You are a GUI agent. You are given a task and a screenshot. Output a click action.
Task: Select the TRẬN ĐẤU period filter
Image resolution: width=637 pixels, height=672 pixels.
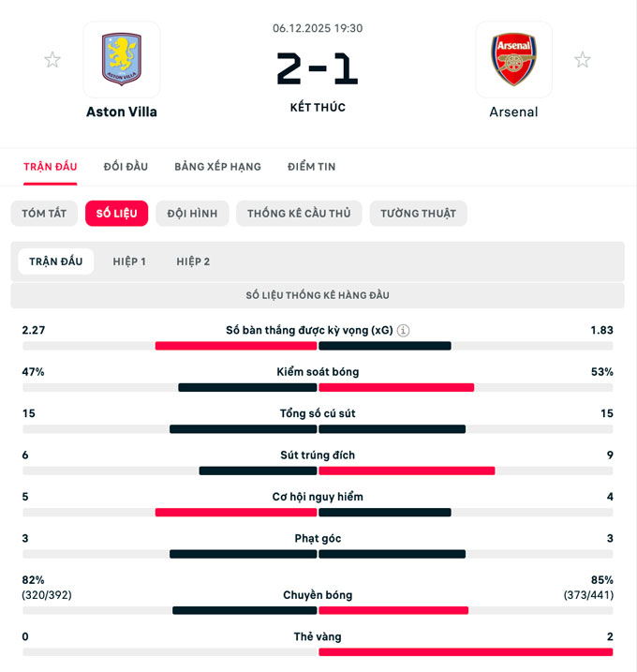pos(56,261)
